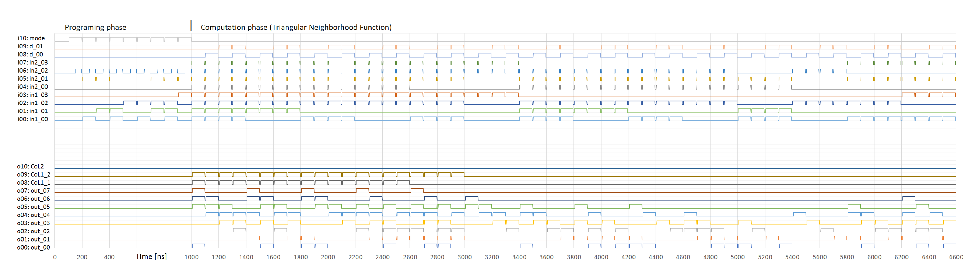Click the 200 ns time axis label

pos(82,258)
